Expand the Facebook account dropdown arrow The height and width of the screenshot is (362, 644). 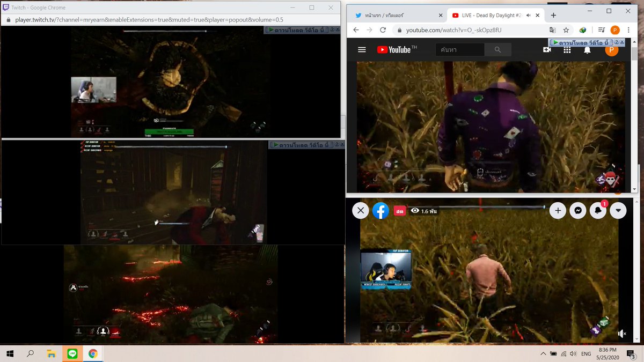tap(618, 211)
